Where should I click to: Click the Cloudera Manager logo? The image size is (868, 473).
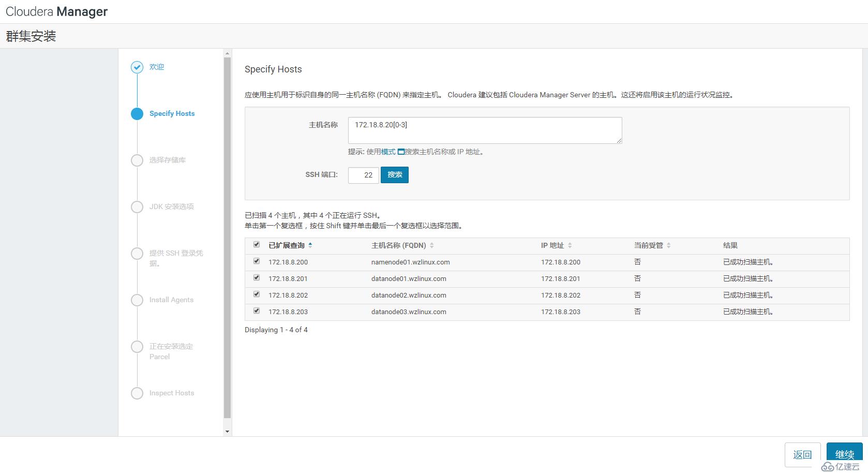pos(56,11)
